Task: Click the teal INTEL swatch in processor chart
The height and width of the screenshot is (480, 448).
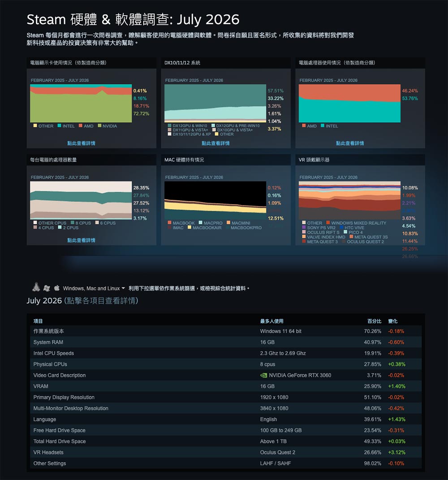Action: click(323, 125)
